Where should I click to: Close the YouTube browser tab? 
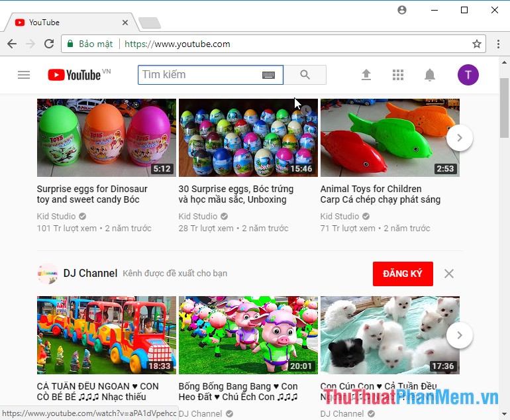point(125,23)
